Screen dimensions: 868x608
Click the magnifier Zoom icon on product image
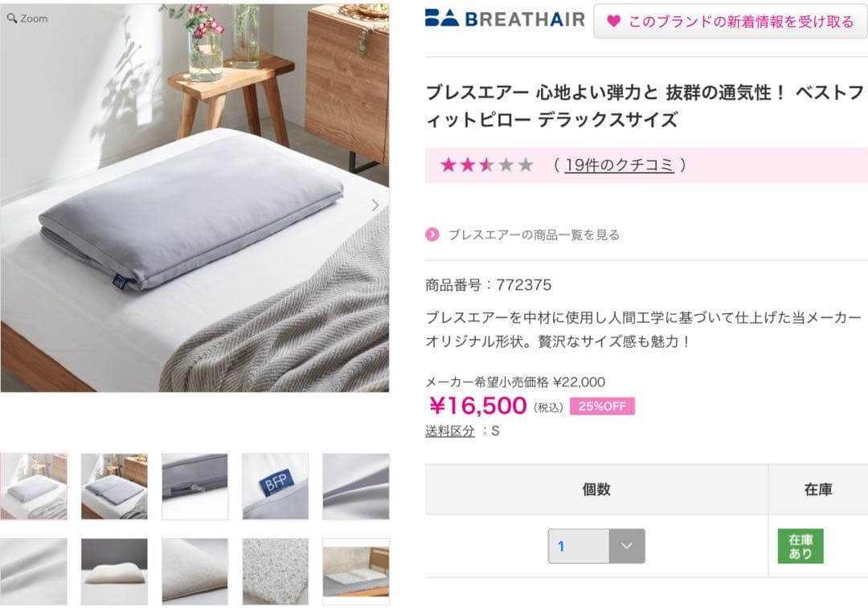(12, 18)
